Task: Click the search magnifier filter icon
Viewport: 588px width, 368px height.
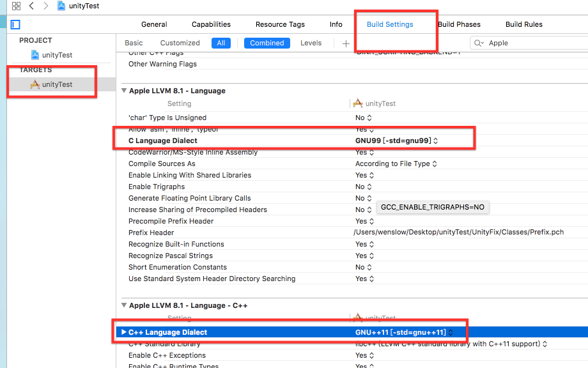Action: pos(479,43)
